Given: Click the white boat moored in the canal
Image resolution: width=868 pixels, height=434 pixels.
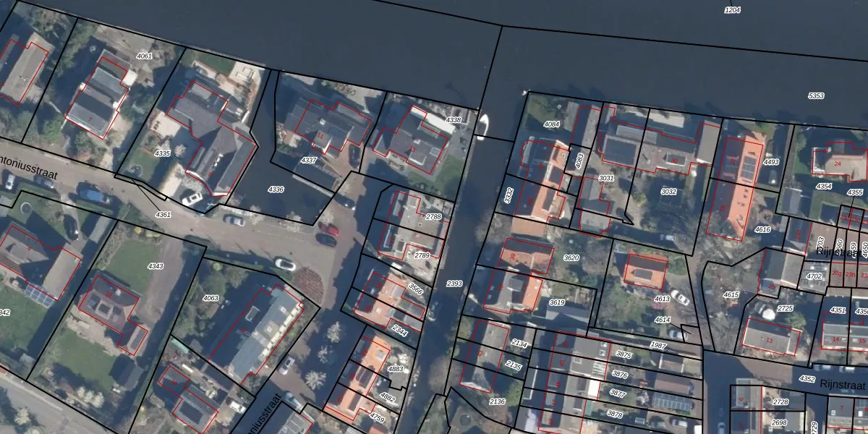Looking at the screenshot, I should tap(482, 126).
